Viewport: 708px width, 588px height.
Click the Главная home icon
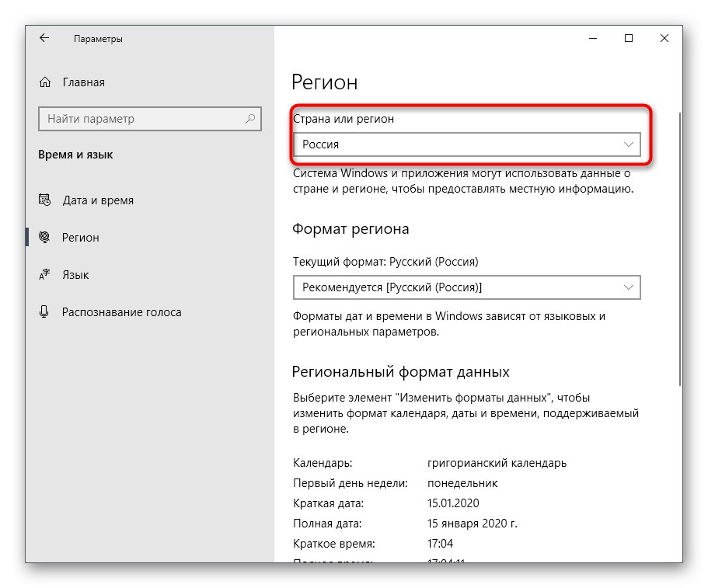pos(46,82)
